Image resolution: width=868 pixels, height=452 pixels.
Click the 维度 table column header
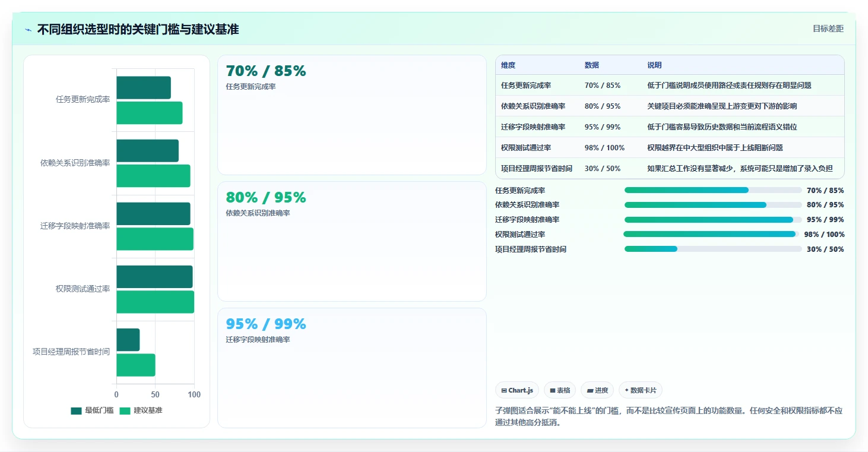click(508, 65)
